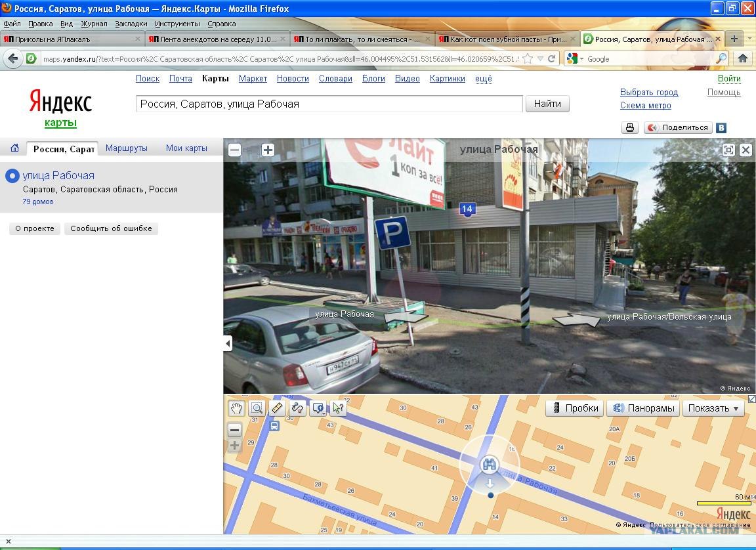Expand the panorama to full screen
Screen dimensions: 756x550
pos(728,150)
